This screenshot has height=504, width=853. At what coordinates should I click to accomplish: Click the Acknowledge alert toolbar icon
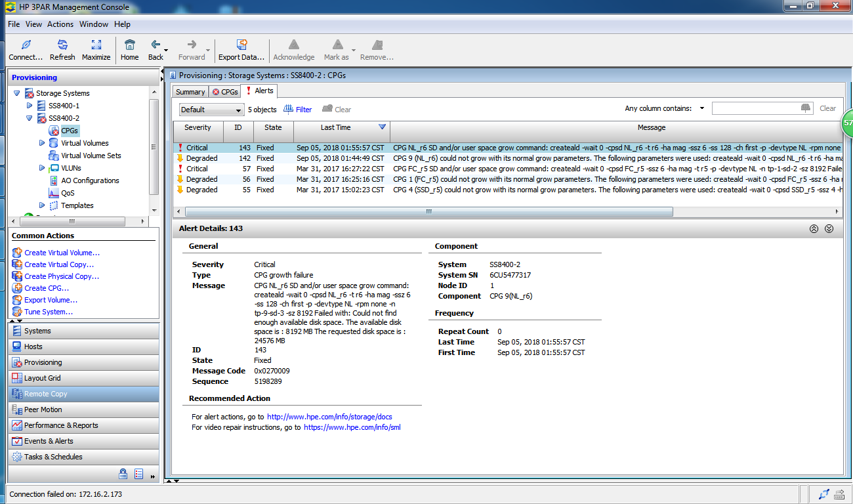(x=294, y=50)
